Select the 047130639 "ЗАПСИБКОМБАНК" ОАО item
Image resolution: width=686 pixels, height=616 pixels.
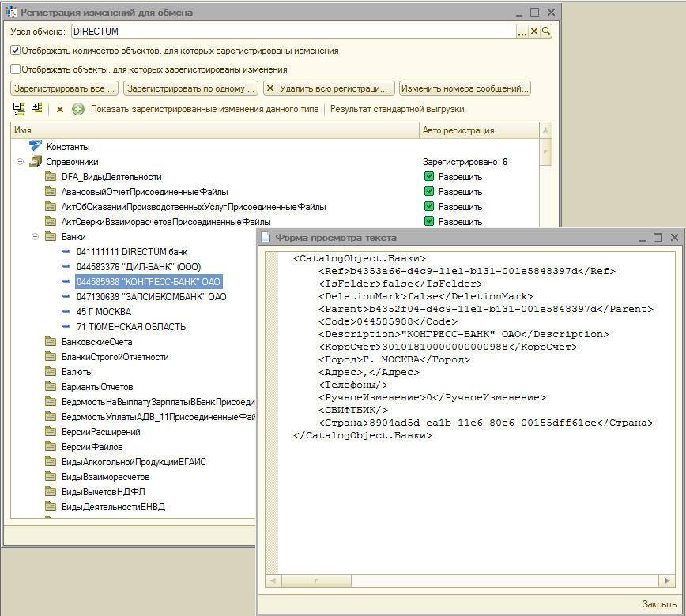pos(151,297)
